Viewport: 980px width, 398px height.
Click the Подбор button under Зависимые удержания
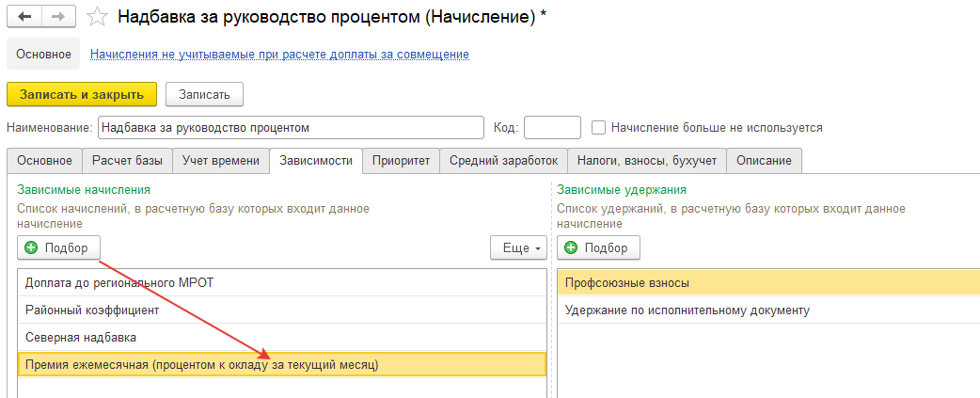598,248
